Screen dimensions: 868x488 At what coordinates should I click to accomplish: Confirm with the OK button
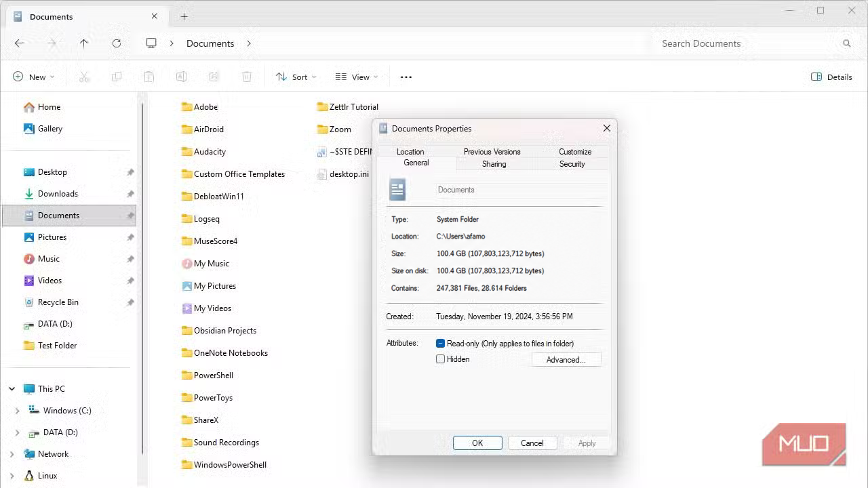point(477,443)
